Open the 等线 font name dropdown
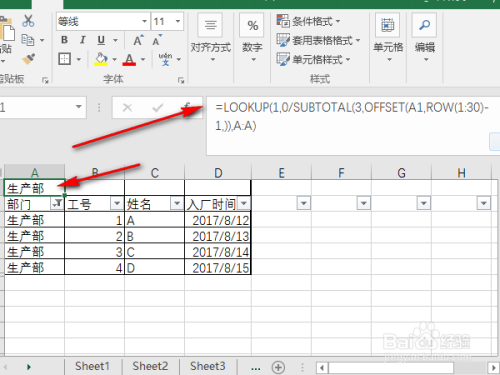500x375 pixels. tap(144, 21)
